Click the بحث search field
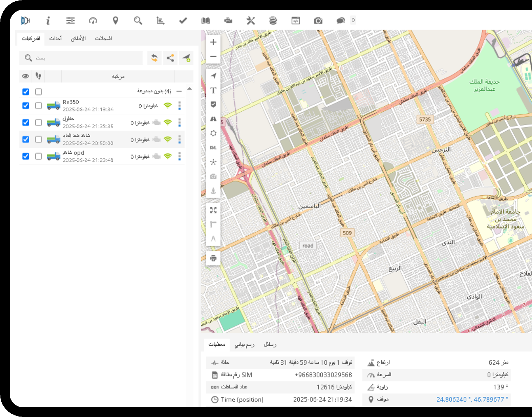This screenshot has height=417, width=532. click(81, 58)
